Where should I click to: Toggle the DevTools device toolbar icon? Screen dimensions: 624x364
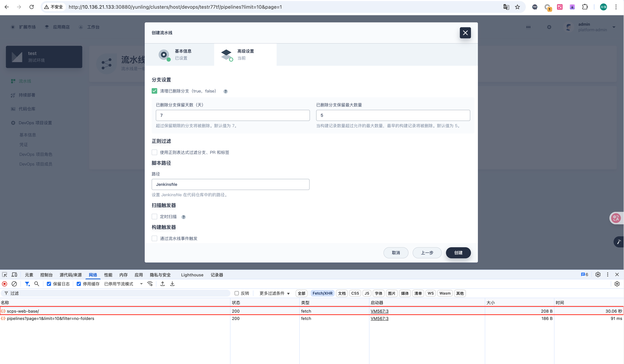point(14,275)
